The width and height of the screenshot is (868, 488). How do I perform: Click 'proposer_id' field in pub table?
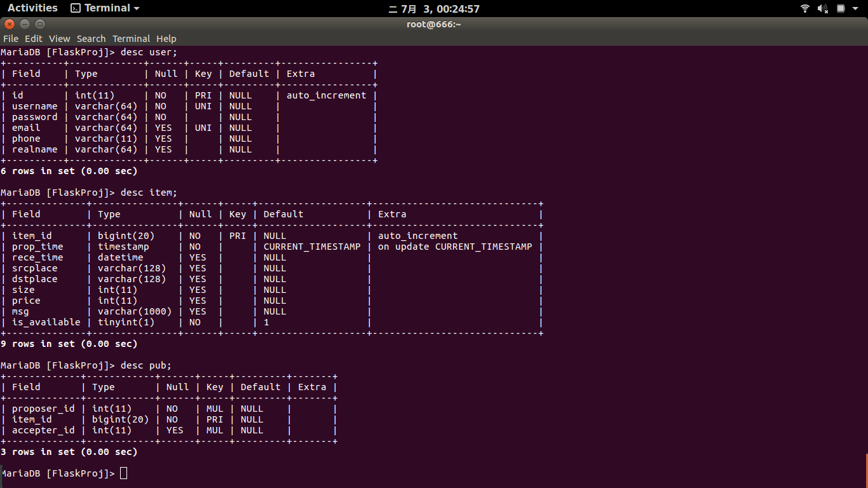(x=43, y=409)
